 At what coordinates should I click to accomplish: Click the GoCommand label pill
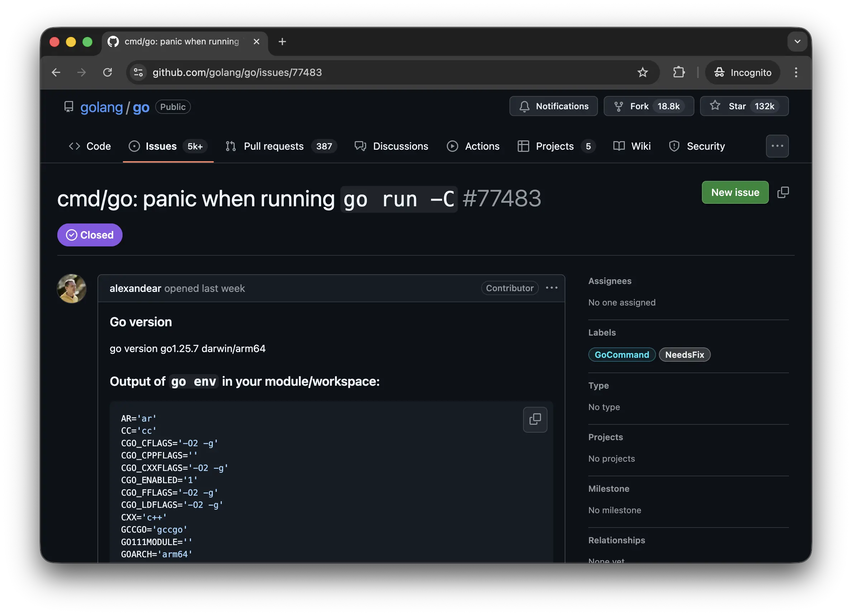[x=622, y=355]
